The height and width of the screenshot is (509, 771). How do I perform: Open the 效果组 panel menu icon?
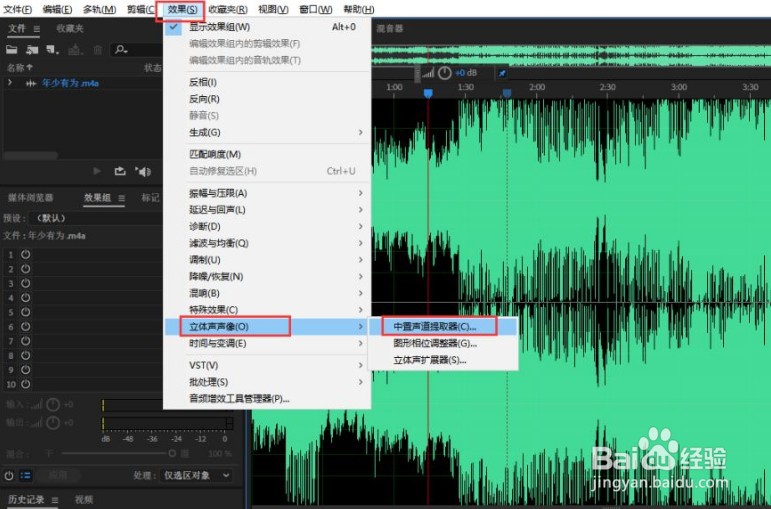click(x=121, y=198)
